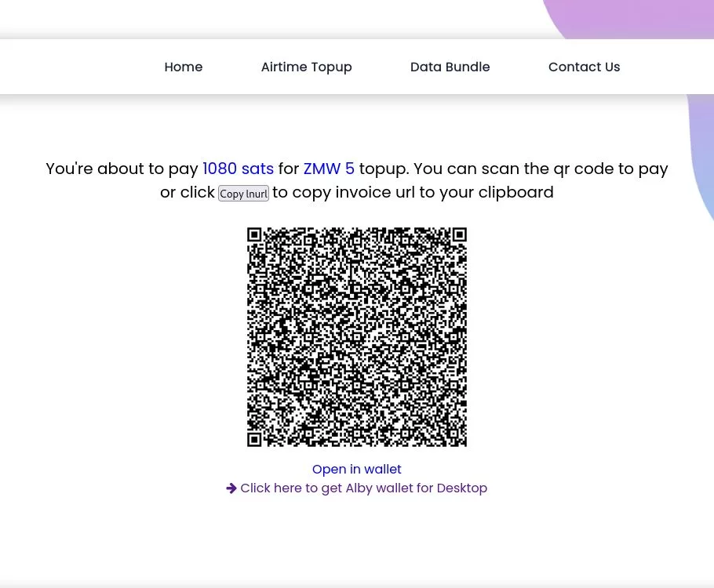Open the Contact Us page
The width and height of the screenshot is (714, 588).
pos(585,67)
